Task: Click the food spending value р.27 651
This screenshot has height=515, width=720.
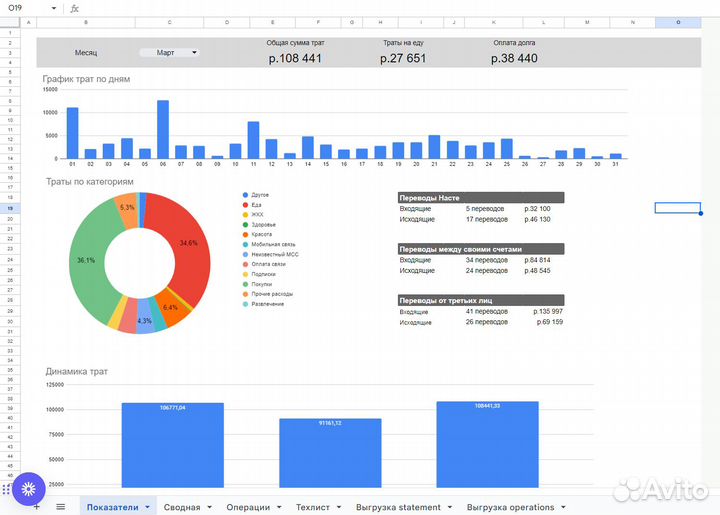Action: click(403, 58)
